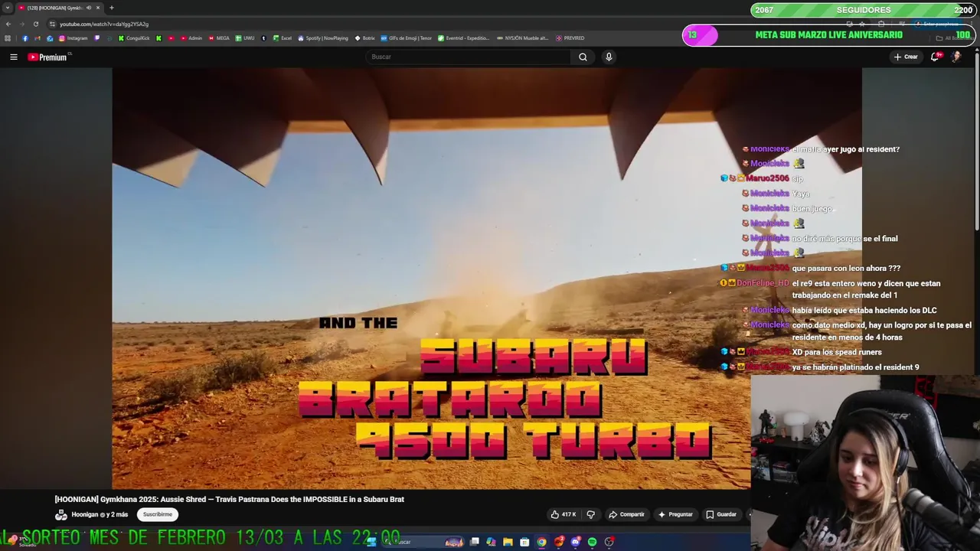Screen dimensions: 980x551
Task: Click the Preguntar button
Action: (x=675, y=514)
